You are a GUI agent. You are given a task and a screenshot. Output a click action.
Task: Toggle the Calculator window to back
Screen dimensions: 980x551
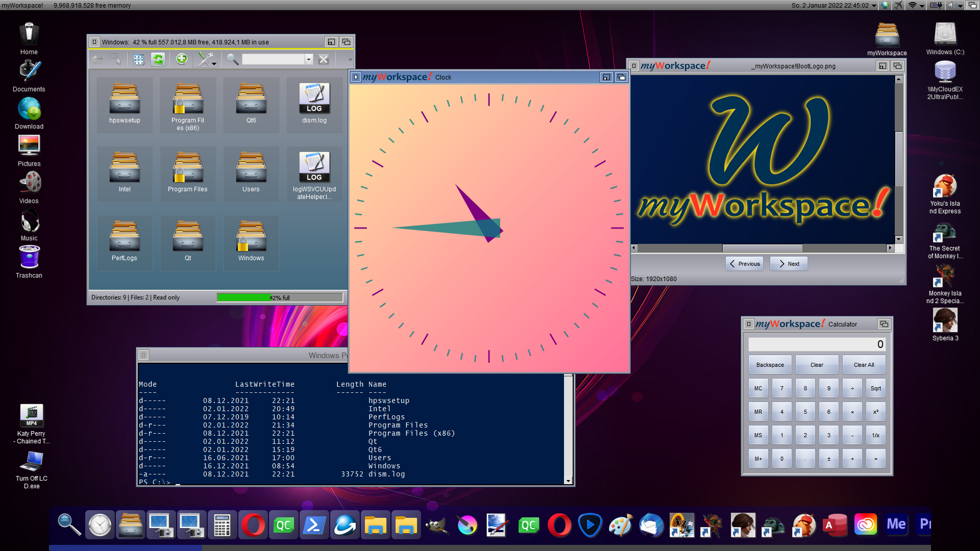click(x=884, y=323)
